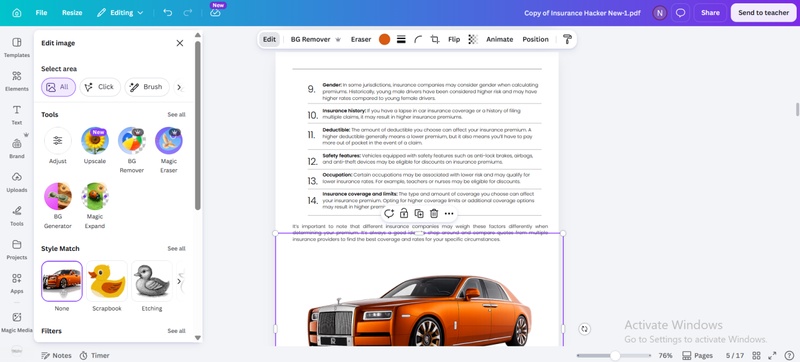Click the cloud save status icon
Viewport: 800px width, 362px height.
tap(215, 13)
